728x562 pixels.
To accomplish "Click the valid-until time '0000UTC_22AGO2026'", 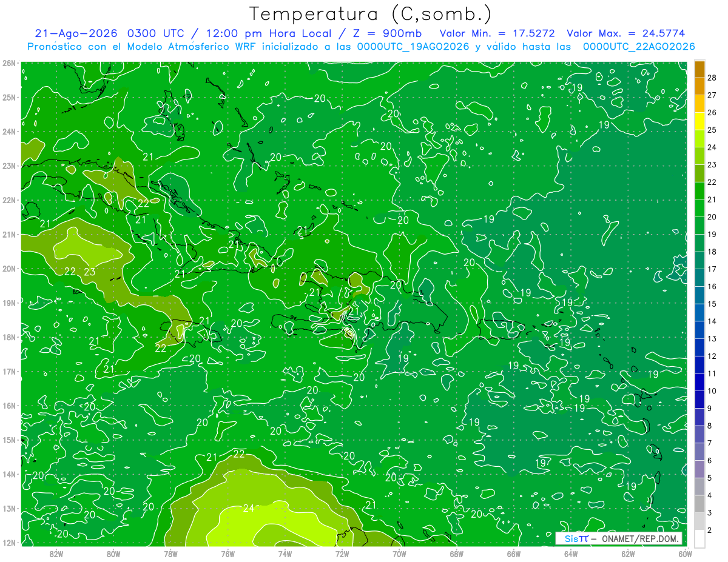I will [x=639, y=46].
